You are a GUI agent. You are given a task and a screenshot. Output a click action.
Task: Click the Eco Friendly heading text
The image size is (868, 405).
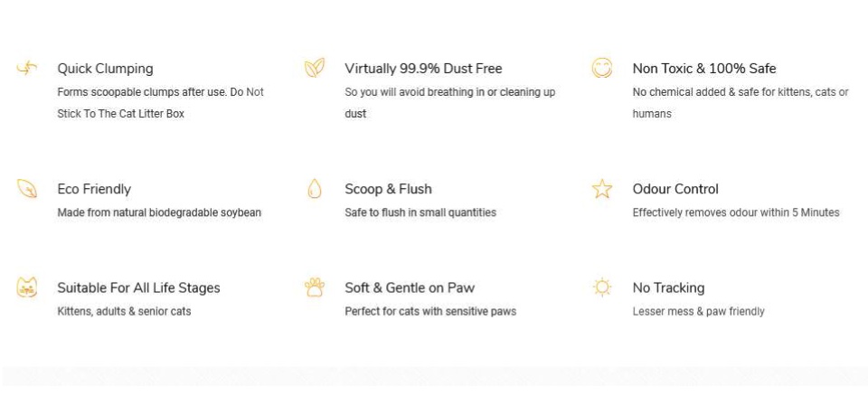point(94,190)
